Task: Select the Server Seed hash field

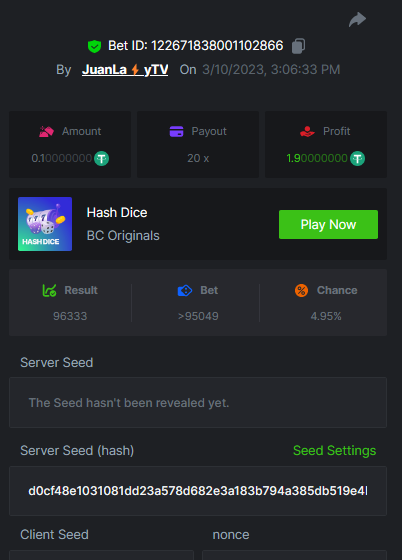Action: [x=198, y=491]
